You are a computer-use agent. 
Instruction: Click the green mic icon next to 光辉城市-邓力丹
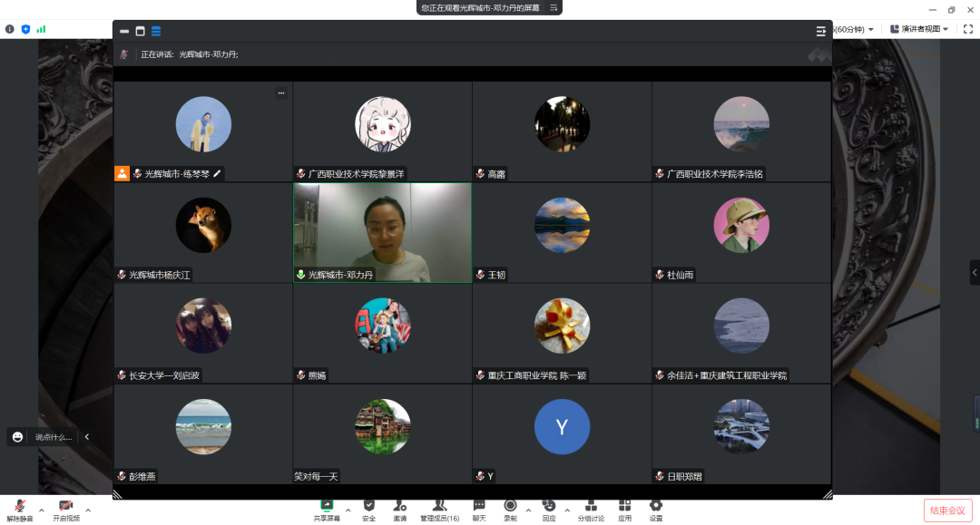coord(300,275)
